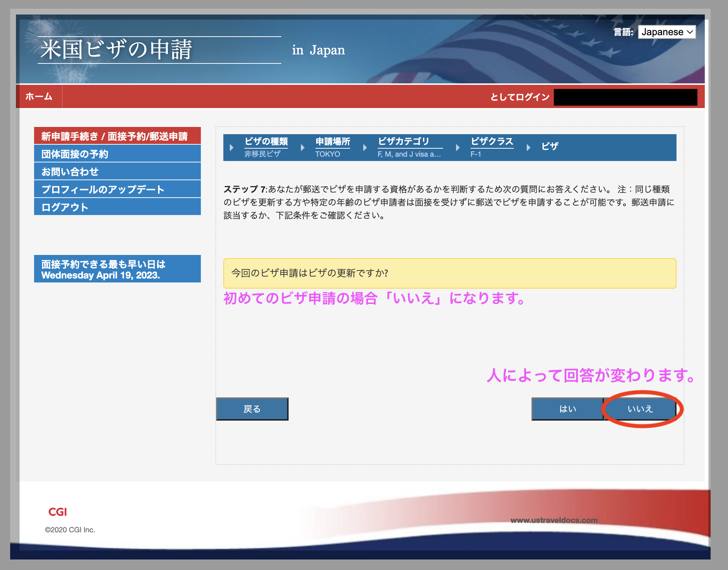Click the arrow icon before ビザの種類

(x=232, y=148)
